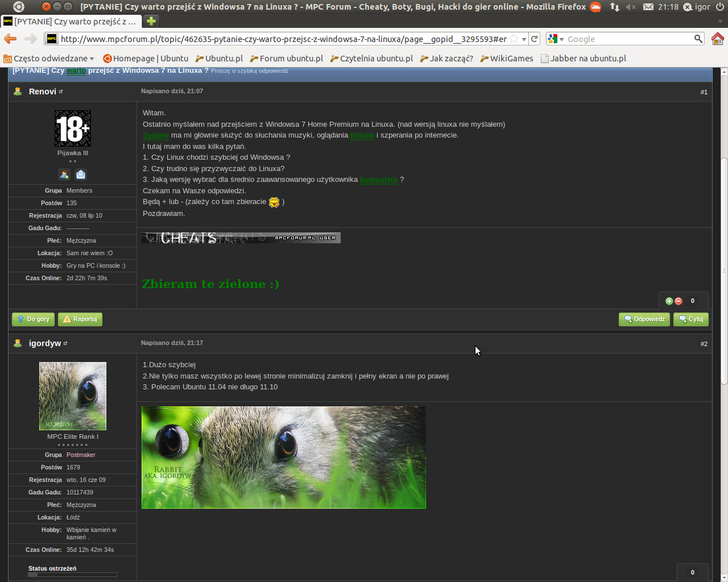Open WikiGames bookmark
Viewport: 728px width, 582px height.
(507, 59)
